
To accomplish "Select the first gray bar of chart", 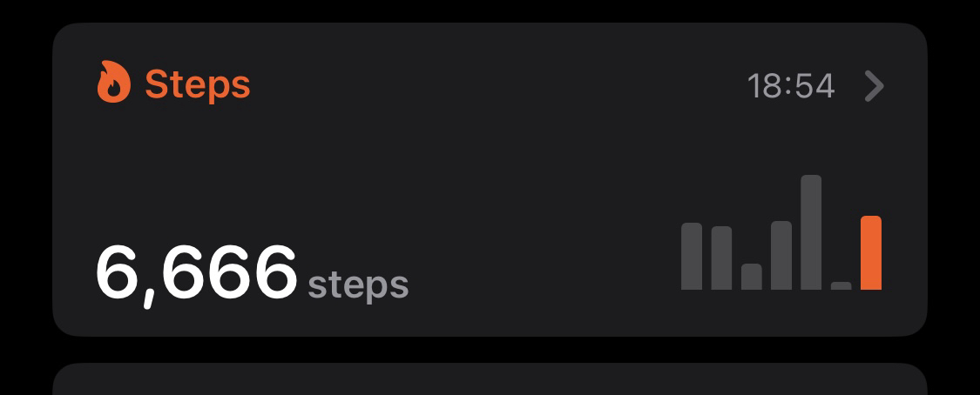I will click(692, 257).
